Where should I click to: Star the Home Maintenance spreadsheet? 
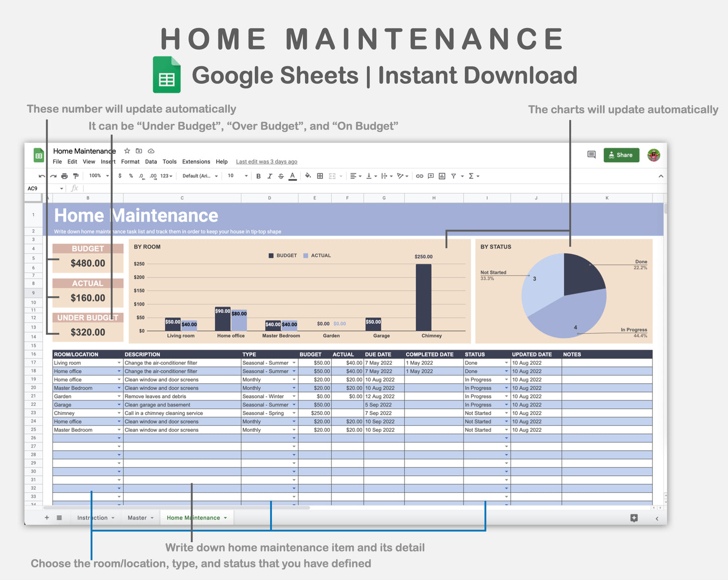(126, 151)
